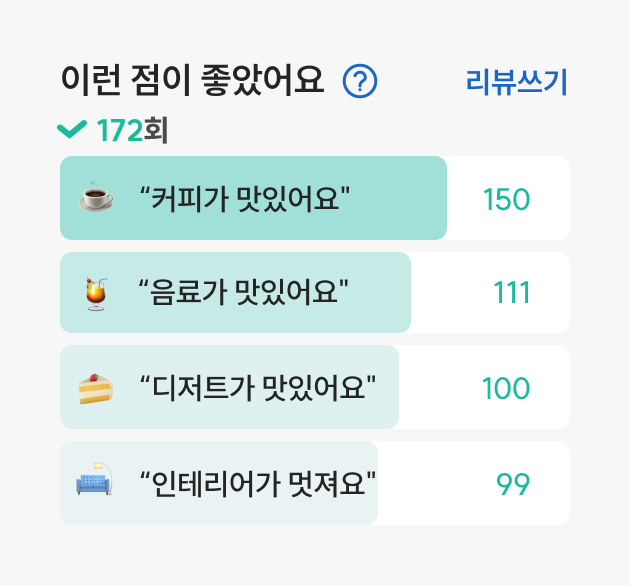Click the green checkmark icon
The width and height of the screenshot is (630, 585).
pos(72,130)
